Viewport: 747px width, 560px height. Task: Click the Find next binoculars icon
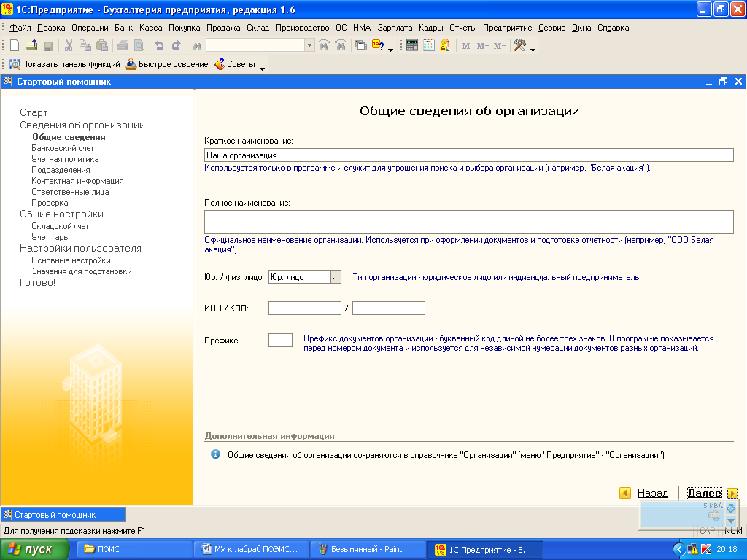click(x=324, y=46)
